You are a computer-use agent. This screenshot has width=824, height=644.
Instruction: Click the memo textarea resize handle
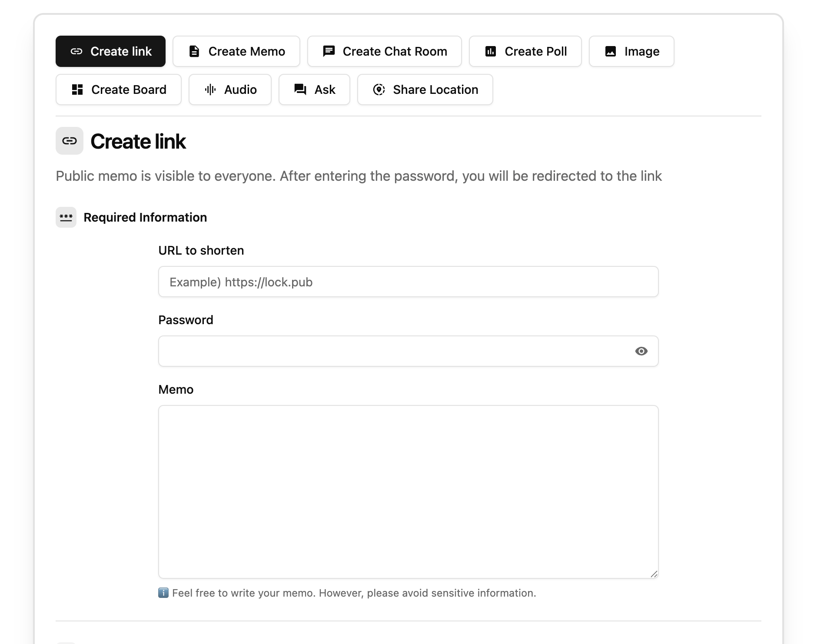655,574
